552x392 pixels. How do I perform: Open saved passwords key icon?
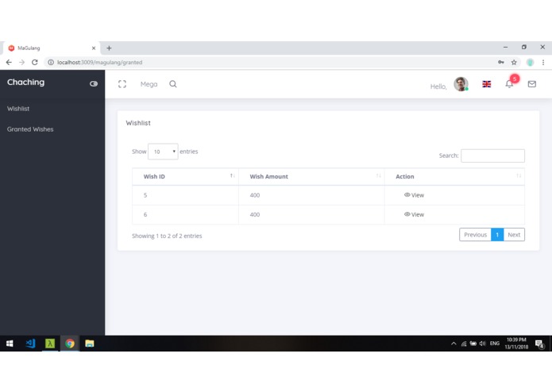[x=501, y=62]
